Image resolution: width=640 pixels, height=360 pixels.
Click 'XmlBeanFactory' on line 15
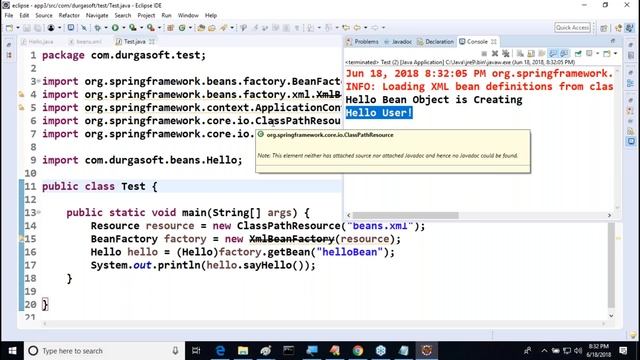pos(291,239)
